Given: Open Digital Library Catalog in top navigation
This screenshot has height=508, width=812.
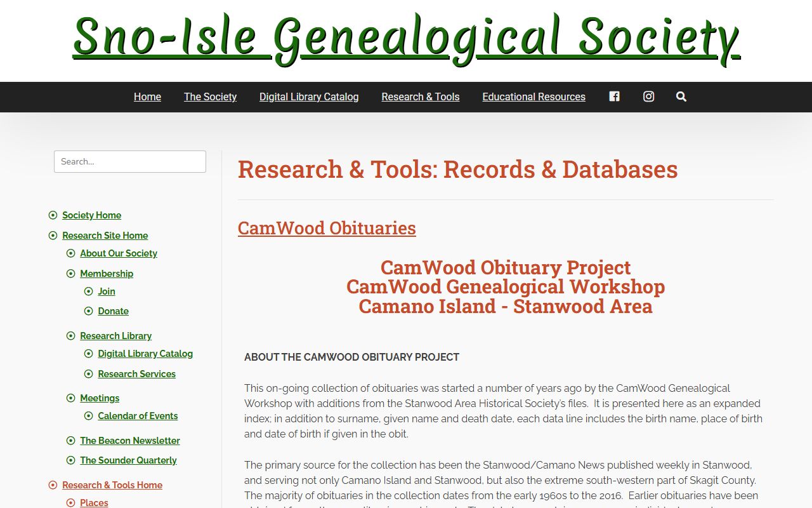Looking at the screenshot, I should (x=309, y=97).
